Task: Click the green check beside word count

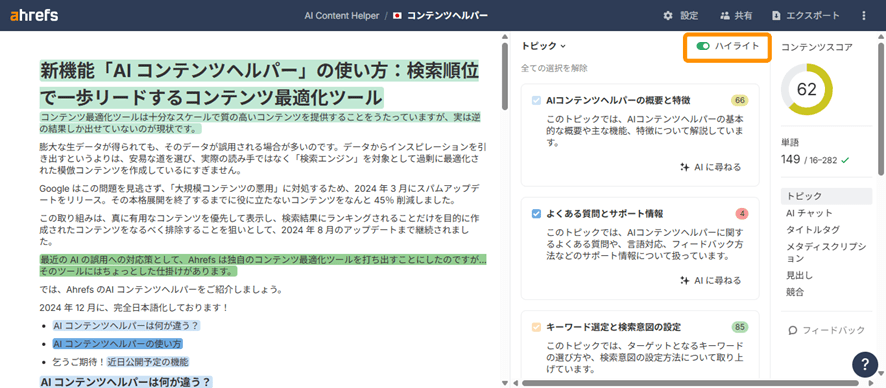Action: coord(845,160)
